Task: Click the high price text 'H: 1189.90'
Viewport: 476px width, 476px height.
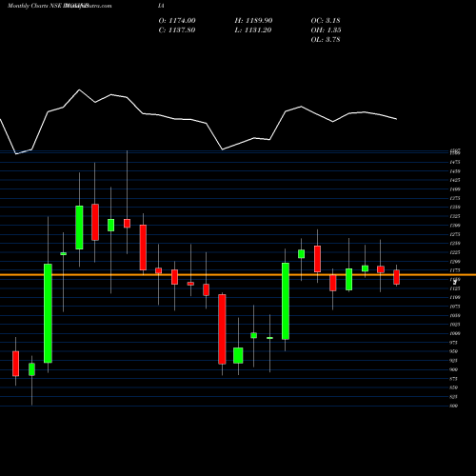Action: click(253, 21)
